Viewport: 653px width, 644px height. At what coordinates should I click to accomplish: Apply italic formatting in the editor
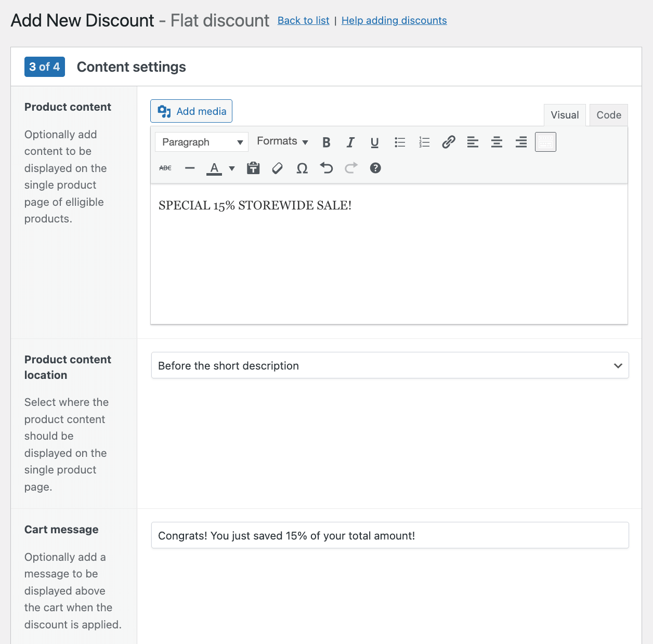pos(350,141)
